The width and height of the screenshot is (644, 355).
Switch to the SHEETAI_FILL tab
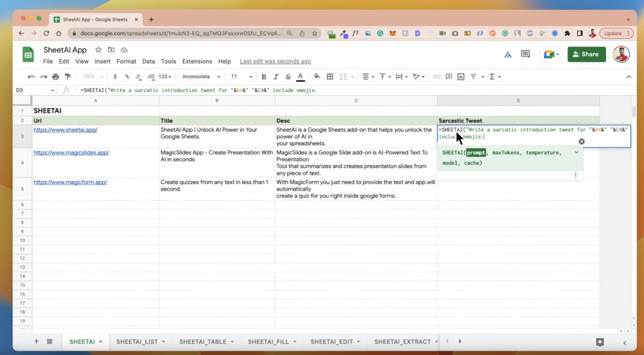click(x=272, y=341)
